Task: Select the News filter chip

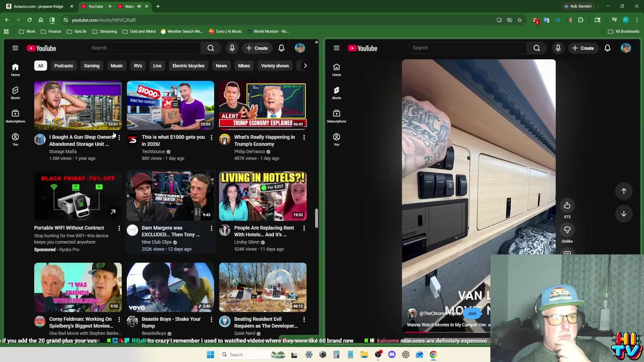Action: (221, 66)
